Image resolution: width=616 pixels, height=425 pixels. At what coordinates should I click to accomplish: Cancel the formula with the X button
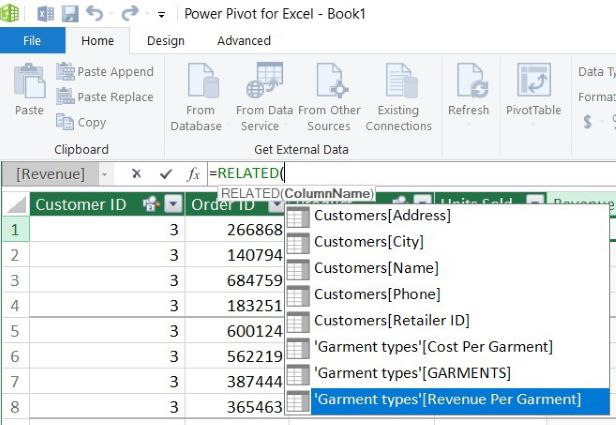[x=136, y=174]
